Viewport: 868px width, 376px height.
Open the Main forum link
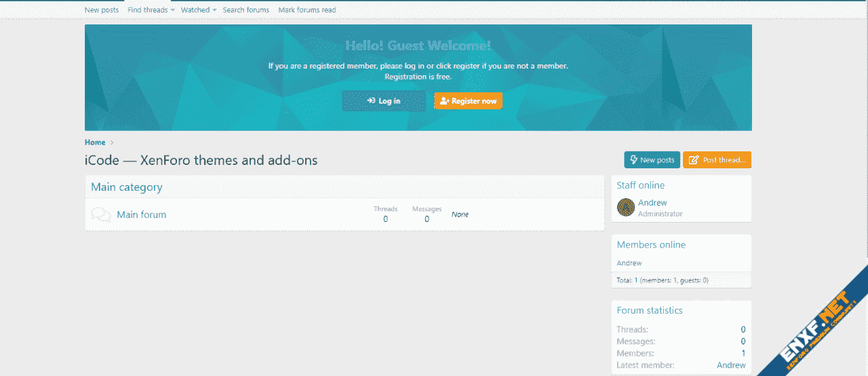point(141,214)
